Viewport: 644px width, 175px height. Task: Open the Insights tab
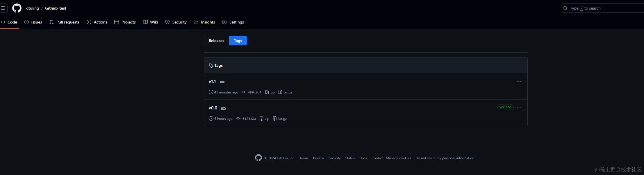tap(204, 22)
